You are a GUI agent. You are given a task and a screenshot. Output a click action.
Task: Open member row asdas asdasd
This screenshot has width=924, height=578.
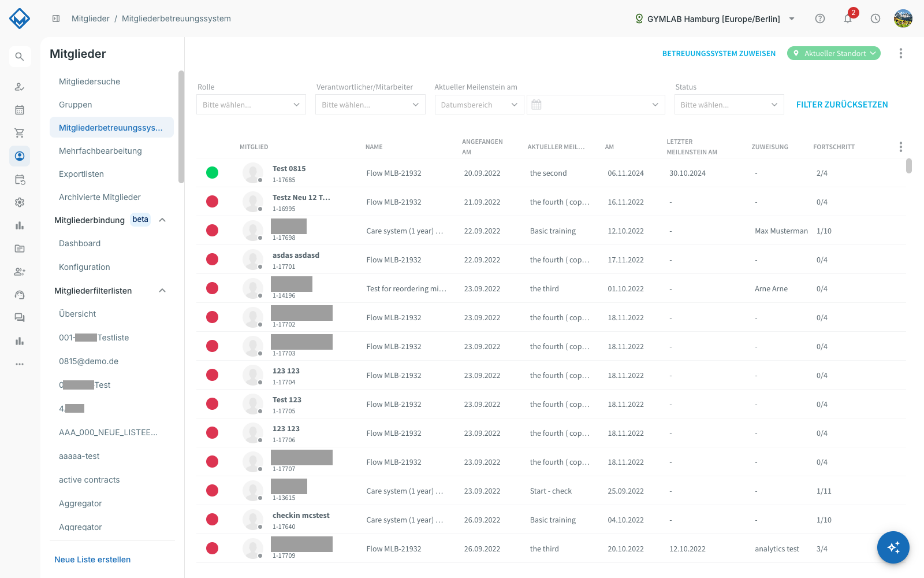pyautogui.click(x=550, y=260)
